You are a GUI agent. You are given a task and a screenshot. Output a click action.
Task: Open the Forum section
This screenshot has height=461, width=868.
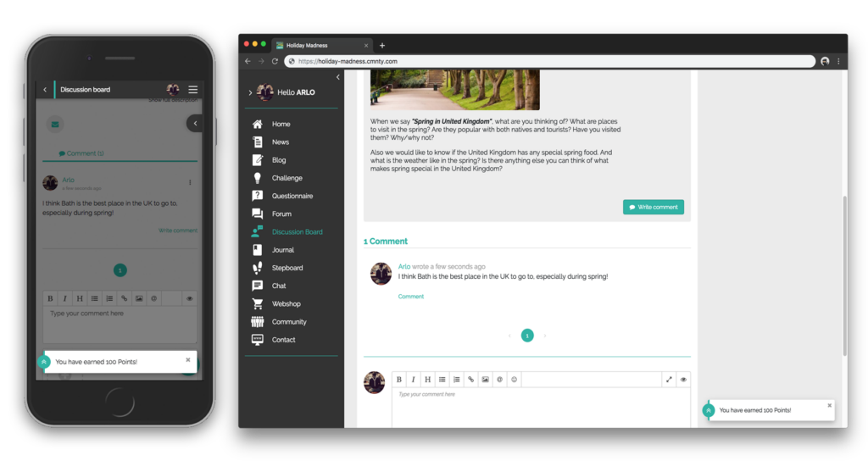281,214
